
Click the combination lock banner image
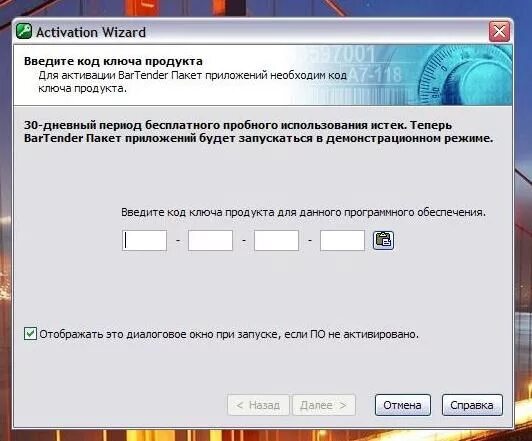404,75
